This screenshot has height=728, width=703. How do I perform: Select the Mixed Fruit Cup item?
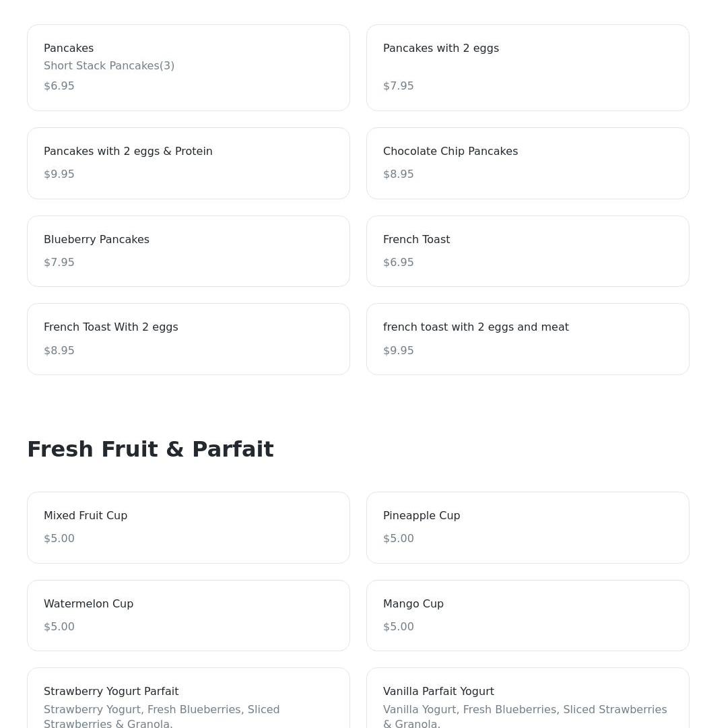189,528
